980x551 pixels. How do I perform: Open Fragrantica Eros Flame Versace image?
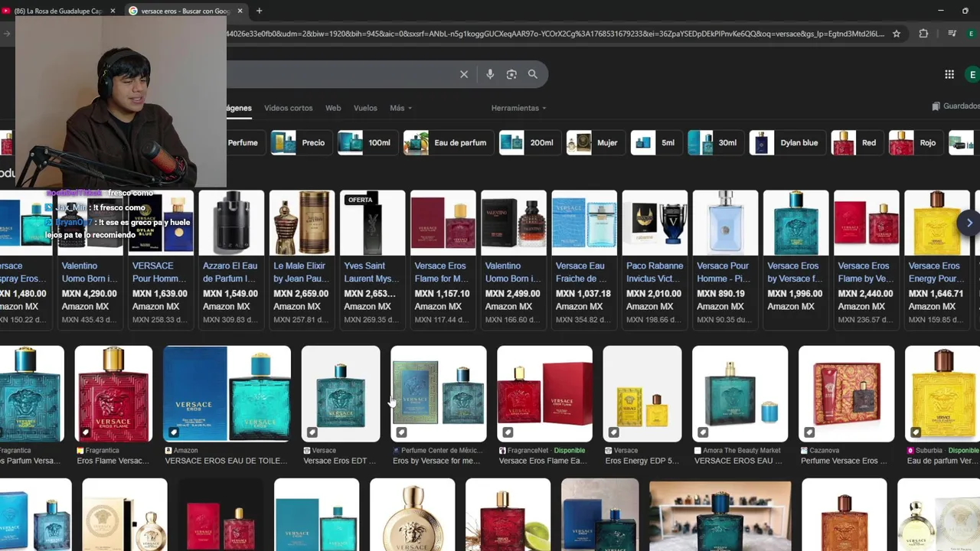113,394
